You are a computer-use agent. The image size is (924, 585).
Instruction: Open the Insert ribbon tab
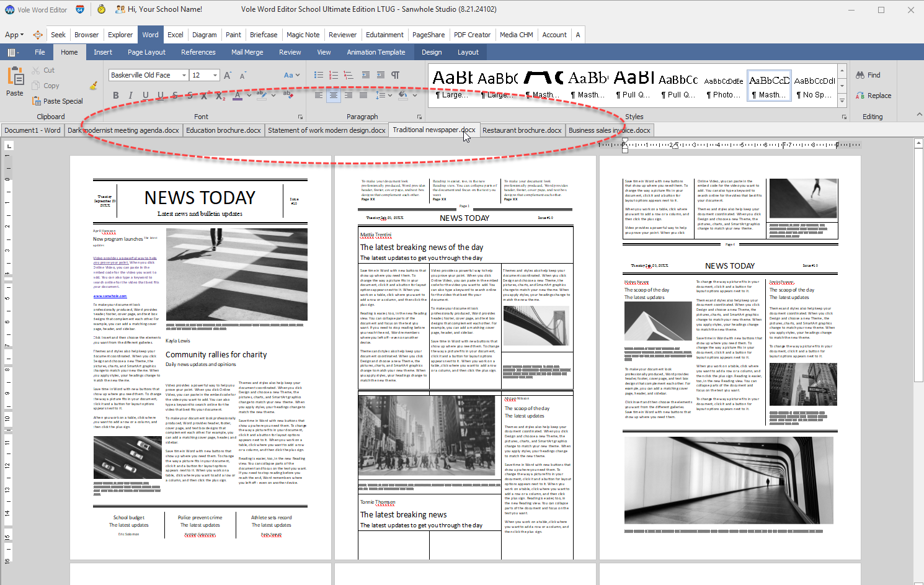coord(103,52)
